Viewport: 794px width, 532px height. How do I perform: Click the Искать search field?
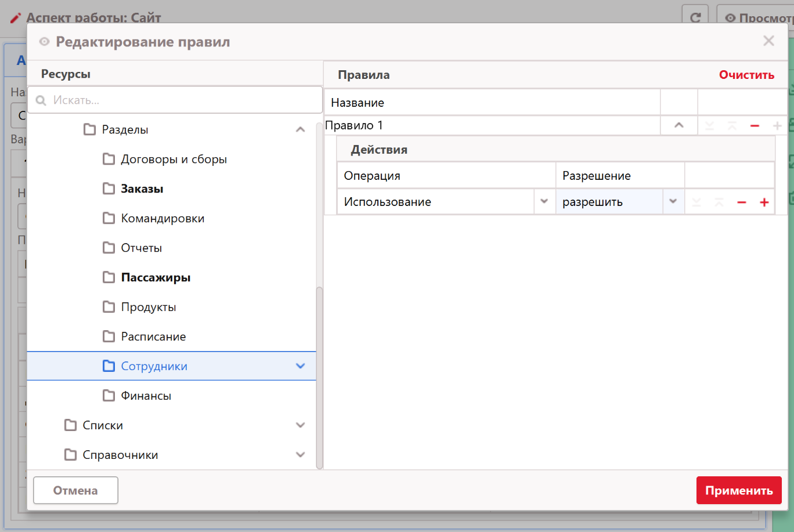coord(180,100)
